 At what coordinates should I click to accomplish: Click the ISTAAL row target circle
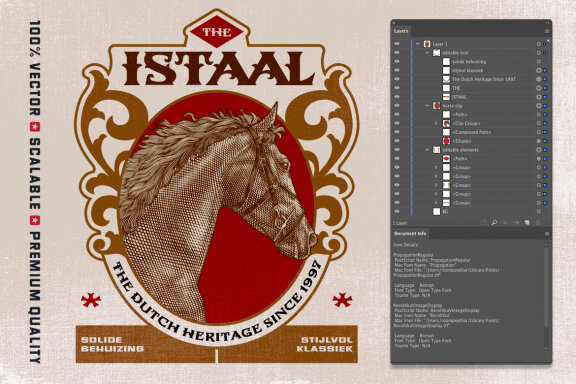pyautogui.click(x=539, y=97)
